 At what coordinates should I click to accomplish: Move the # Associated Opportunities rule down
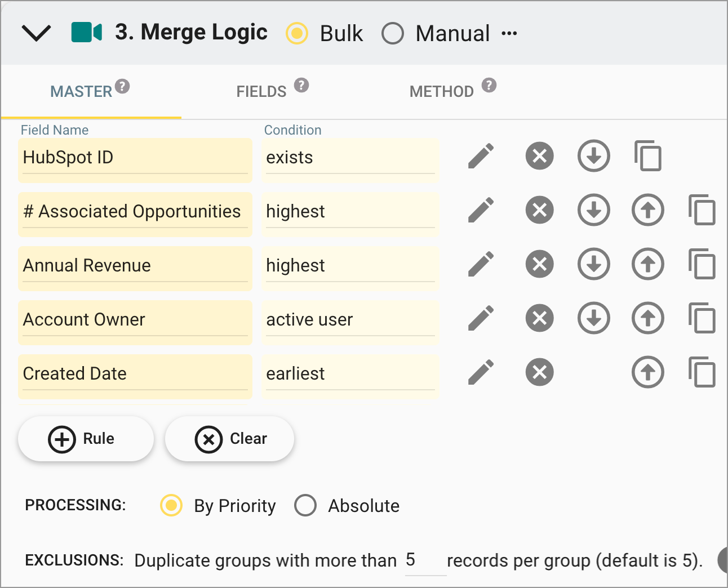tap(593, 210)
